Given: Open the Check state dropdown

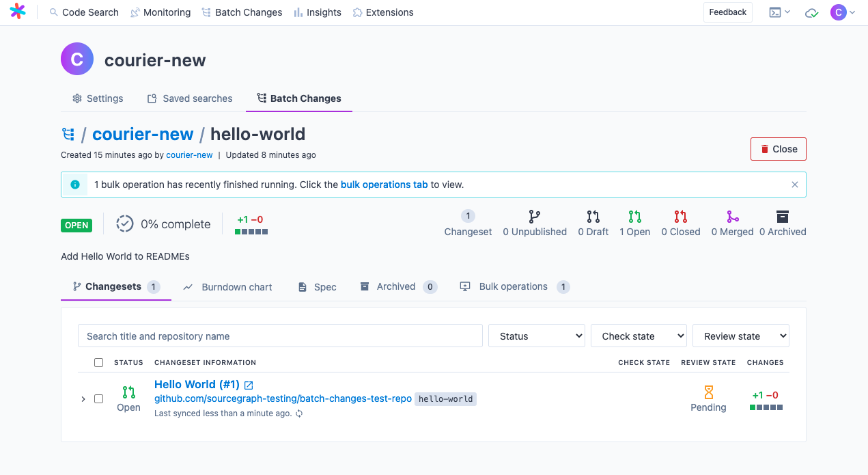Looking at the screenshot, I should (x=639, y=336).
